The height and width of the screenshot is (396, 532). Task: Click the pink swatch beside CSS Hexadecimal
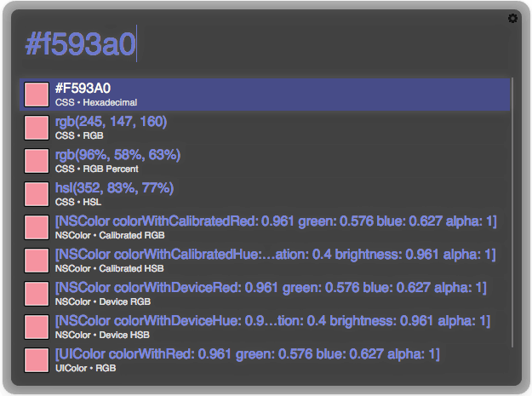37,95
